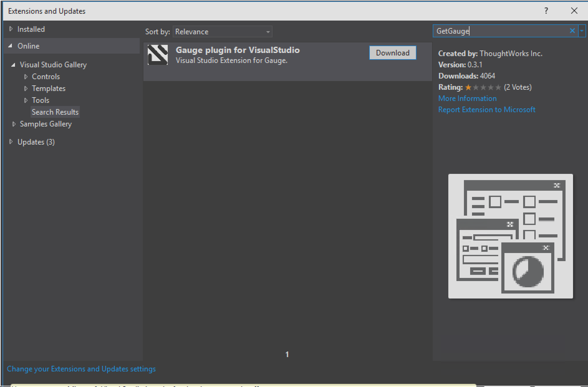The width and height of the screenshot is (588, 387).
Task: Click the Version 0.3.1 text
Action: (460, 65)
